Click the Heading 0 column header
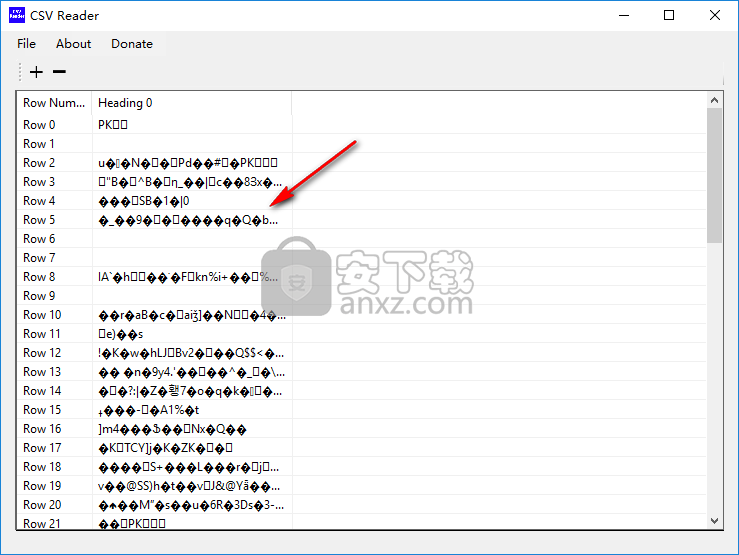This screenshot has height=555, width=739. point(192,103)
